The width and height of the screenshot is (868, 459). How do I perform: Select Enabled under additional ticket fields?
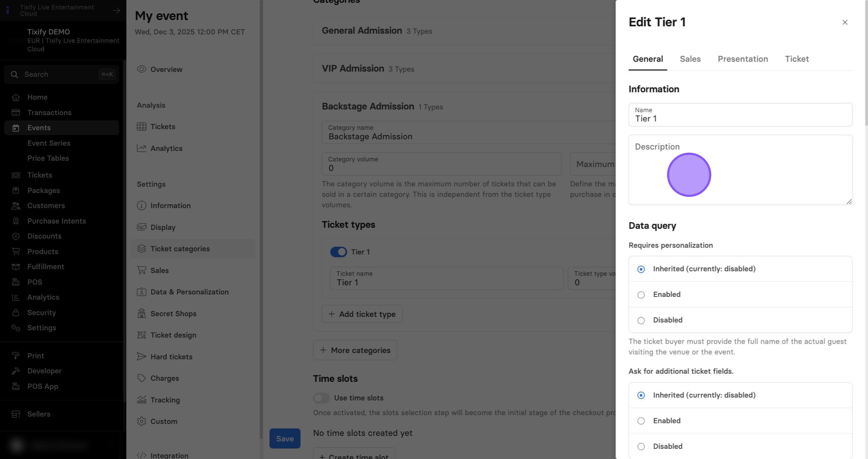pyautogui.click(x=740, y=421)
